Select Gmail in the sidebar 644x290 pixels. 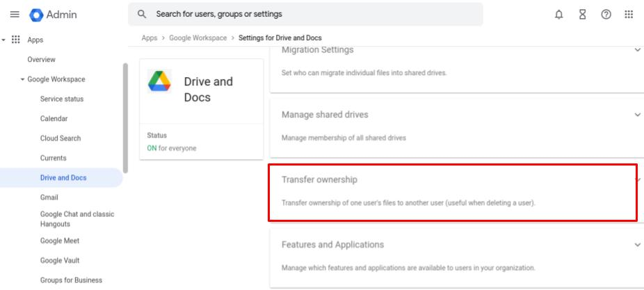point(49,198)
